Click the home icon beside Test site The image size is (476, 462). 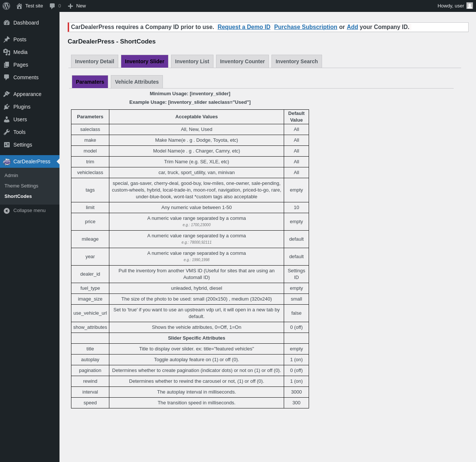click(19, 6)
